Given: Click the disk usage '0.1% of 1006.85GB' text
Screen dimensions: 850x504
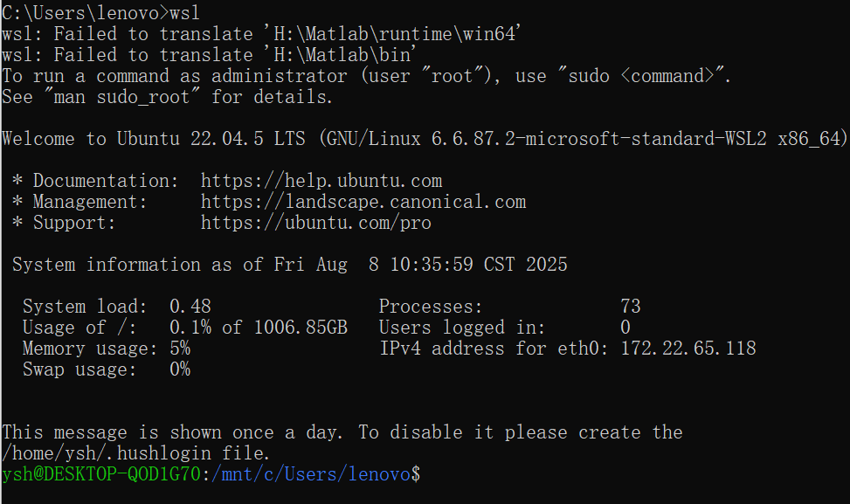Looking at the screenshot, I should click(x=258, y=328).
